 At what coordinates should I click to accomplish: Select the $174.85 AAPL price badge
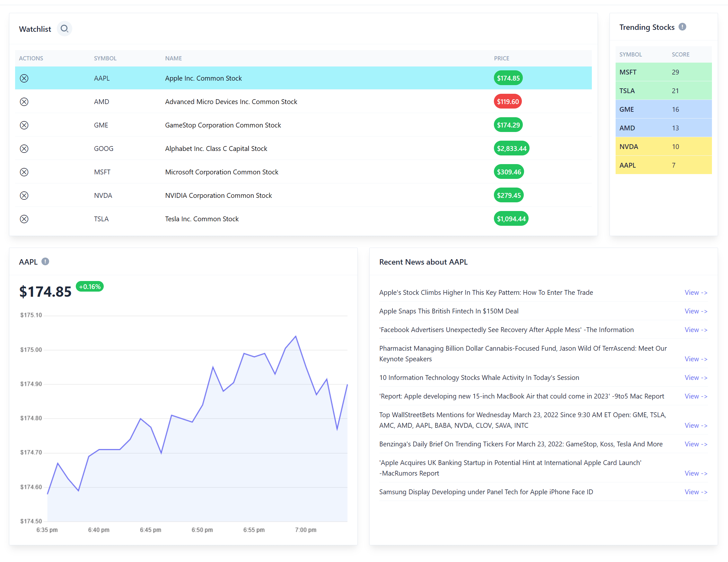click(x=508, y=78)
